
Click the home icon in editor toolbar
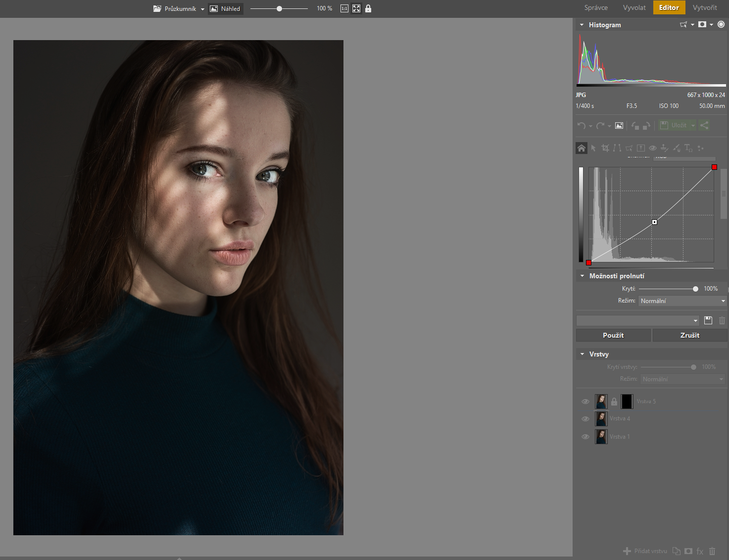(582, 148)
